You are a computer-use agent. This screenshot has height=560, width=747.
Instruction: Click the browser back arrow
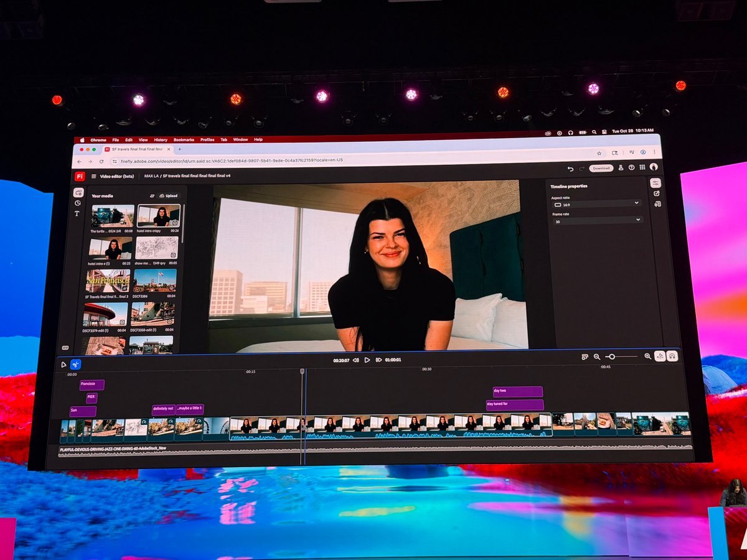pyautogui.click(x=80, y=162)
